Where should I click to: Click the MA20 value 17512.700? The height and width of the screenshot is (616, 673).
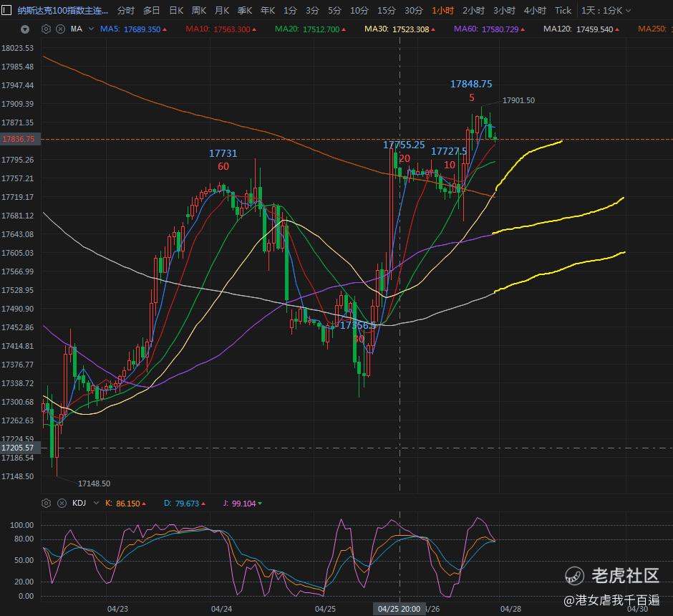click(321, 29)
